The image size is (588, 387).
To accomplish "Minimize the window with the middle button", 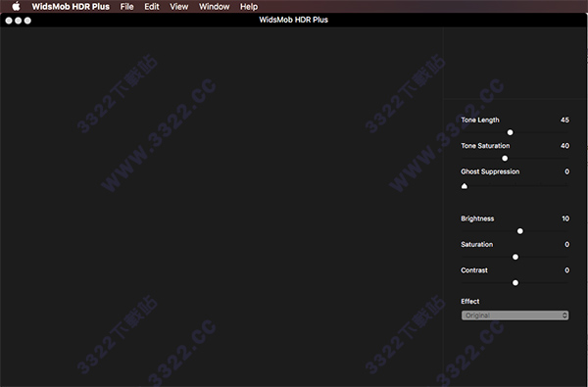I will pos(18,21).
